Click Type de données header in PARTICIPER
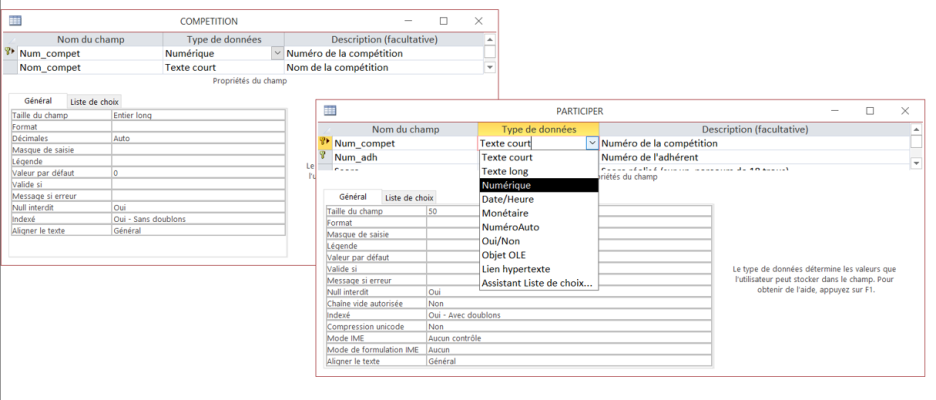Image resolution: width=936 pixels, height=400 pixels. [538, 129]
